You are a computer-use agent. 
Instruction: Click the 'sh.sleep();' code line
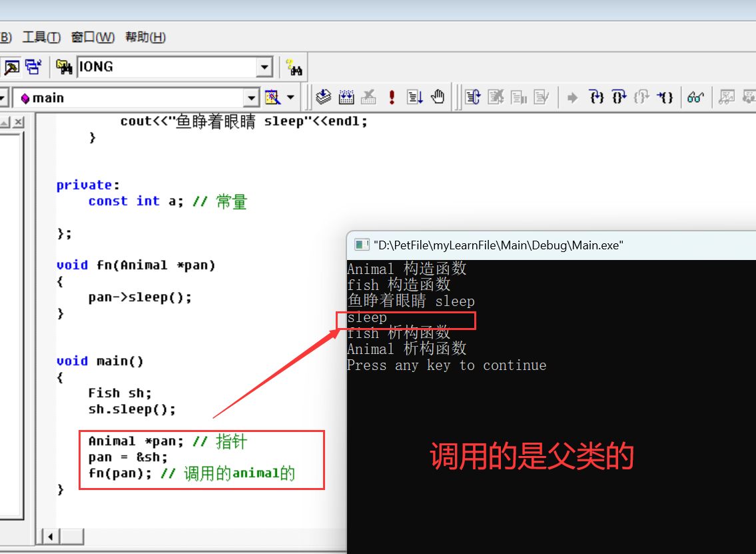tap(132, 409)
